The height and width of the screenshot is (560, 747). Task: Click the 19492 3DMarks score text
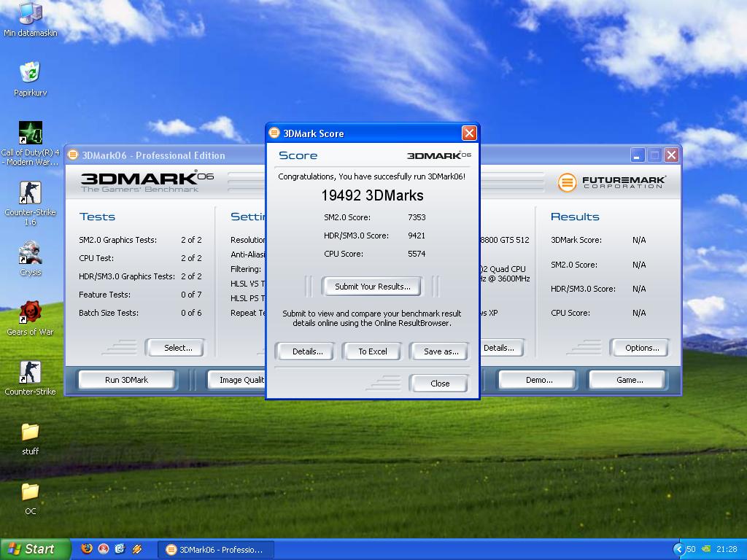click(x=372, y=195)
